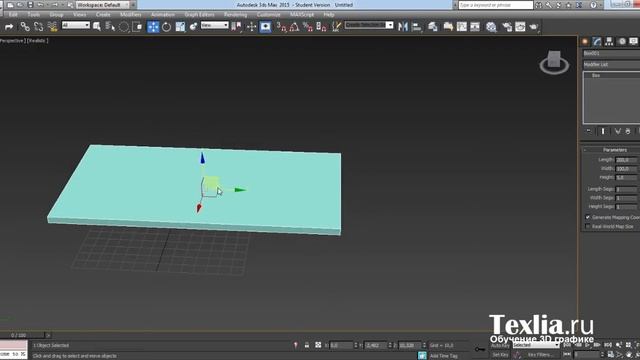The image size is (640, 360).
Task: Open the 'Selected' key filter dropdown
Action: [536, 345]
